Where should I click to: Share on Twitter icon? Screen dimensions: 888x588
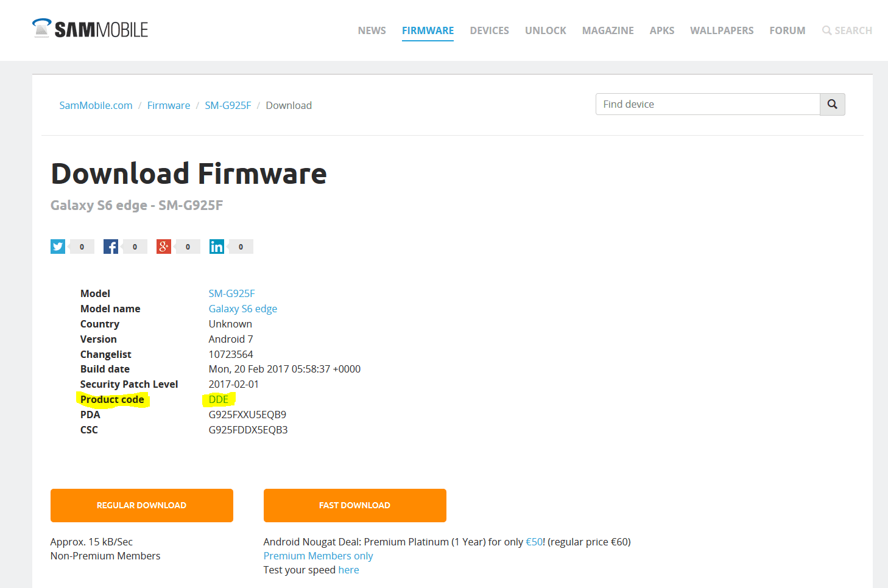click(x=58, y=247)
